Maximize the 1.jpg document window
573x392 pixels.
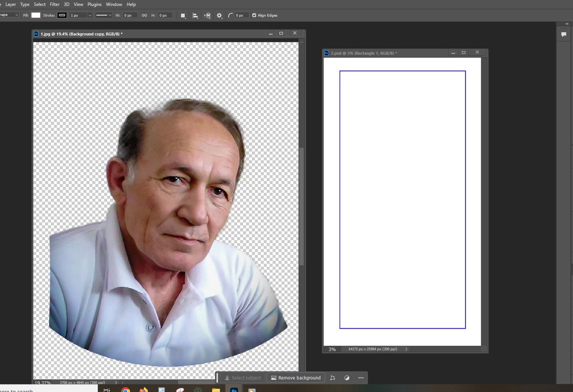281,33
